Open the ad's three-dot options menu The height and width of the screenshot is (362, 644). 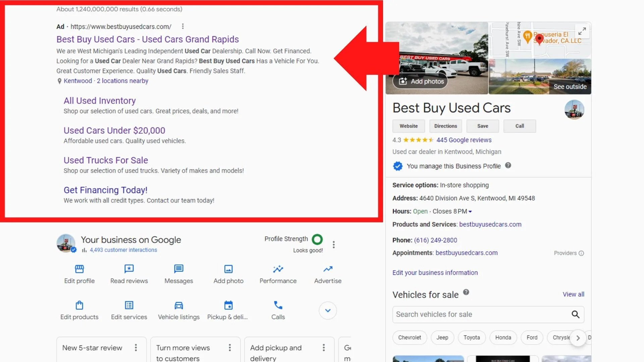pos(182,26)
